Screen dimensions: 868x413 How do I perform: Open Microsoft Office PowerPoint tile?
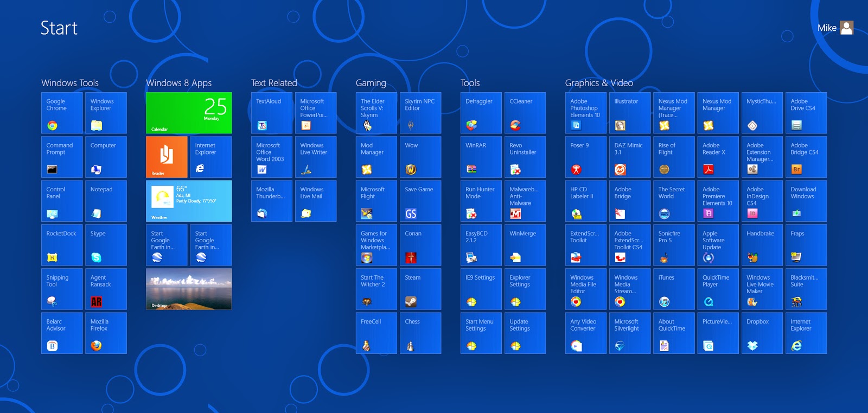point(316,113)
